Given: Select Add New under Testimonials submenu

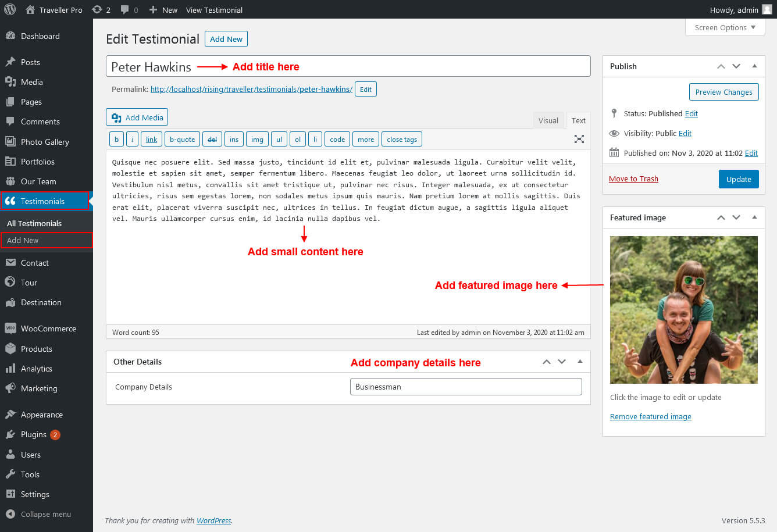Looking at the screenshot, I should 23,240.
